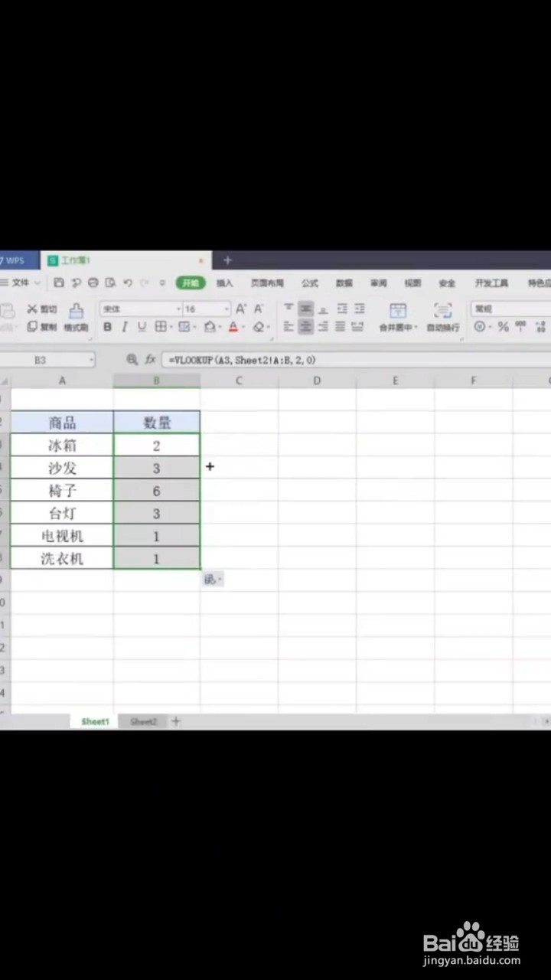Click the fill color bucket icon

tap(210, 327)
